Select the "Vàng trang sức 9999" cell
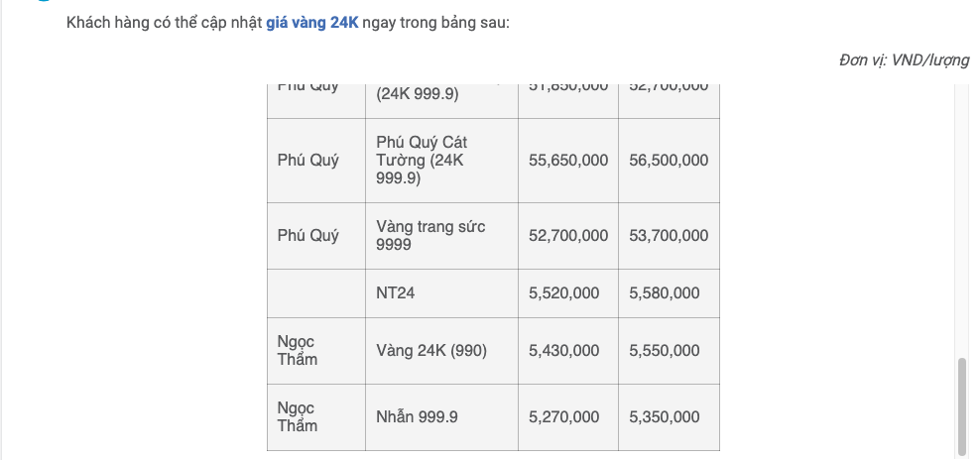 431,236
